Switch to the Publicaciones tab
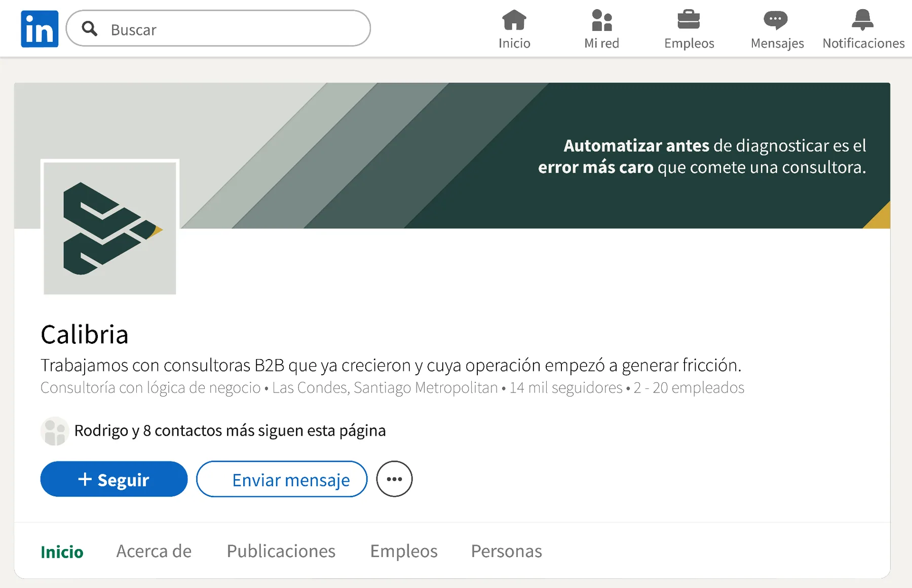 click(x=281, y=551)
